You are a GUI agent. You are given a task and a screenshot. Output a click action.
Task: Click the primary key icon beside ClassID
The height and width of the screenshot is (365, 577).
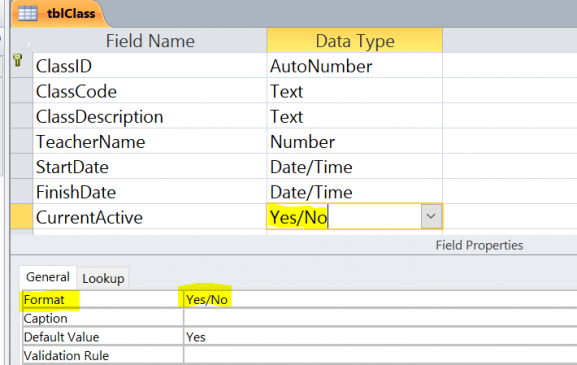pos(18,60)
